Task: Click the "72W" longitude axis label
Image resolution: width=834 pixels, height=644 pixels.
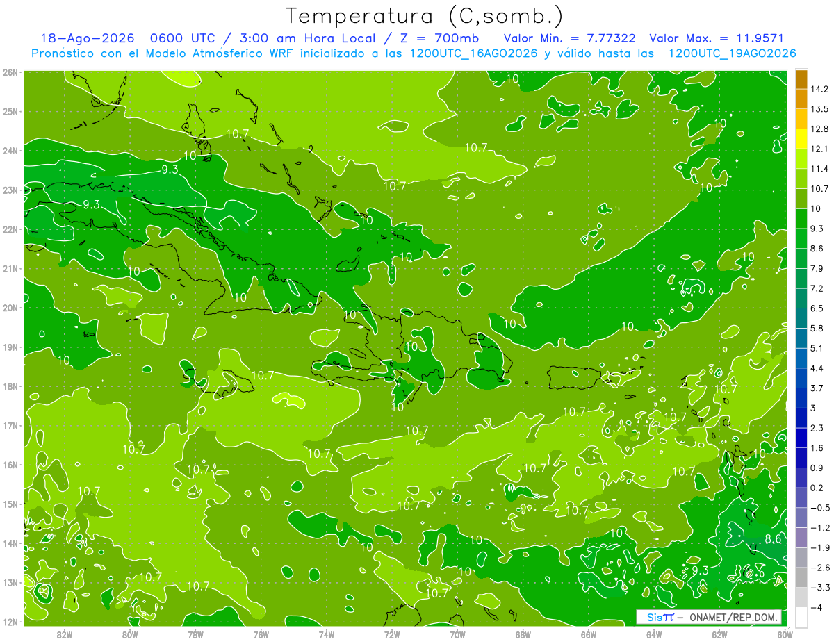Action: click(392, 634)
